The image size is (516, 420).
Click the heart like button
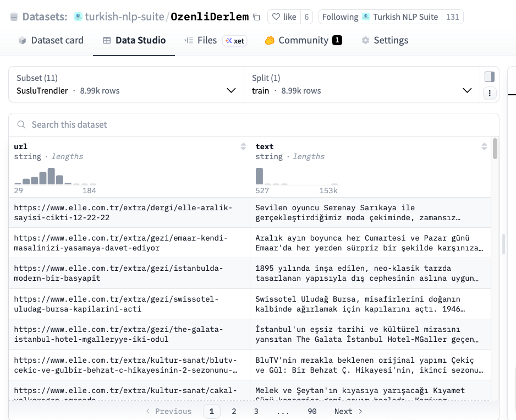coord(283,17)
